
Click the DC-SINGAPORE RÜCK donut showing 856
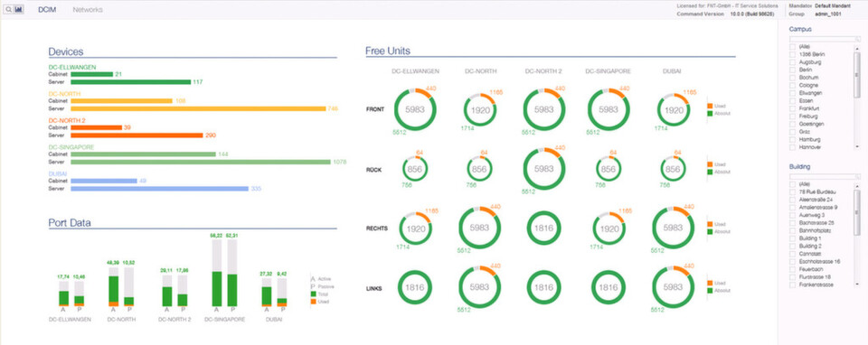coord(608,169)
